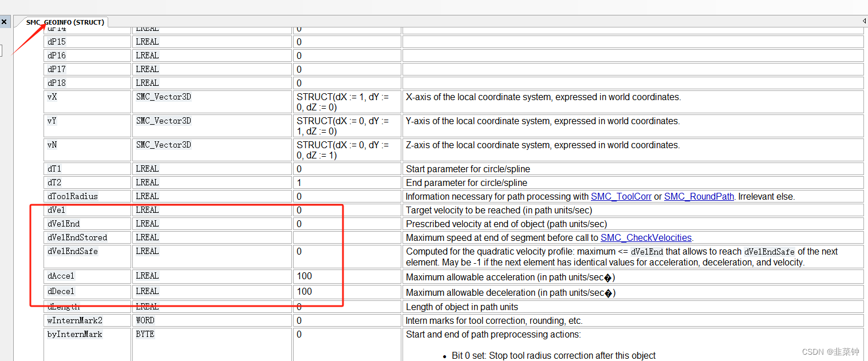Click the dToolRadius member name

click(x=73, y=196)
